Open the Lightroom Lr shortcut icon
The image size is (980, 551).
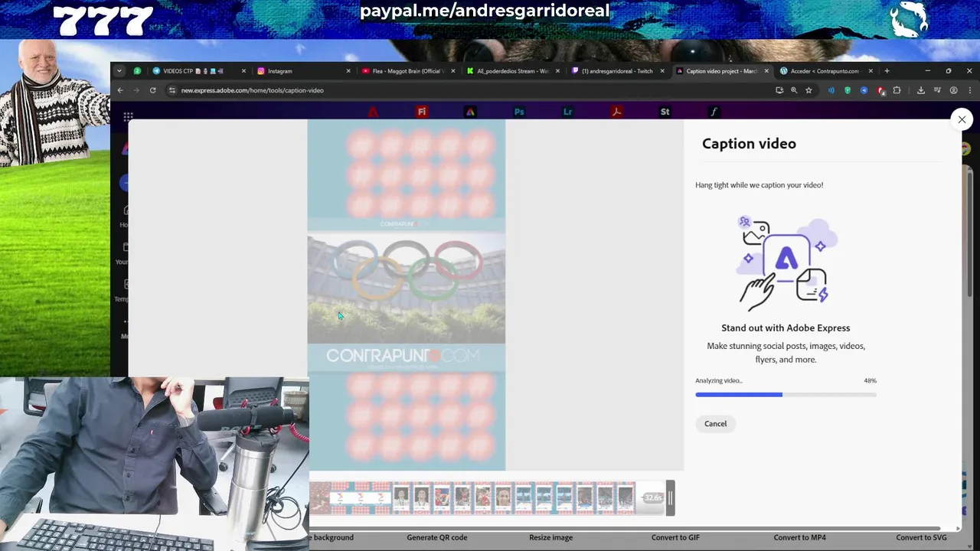[567, 112]
